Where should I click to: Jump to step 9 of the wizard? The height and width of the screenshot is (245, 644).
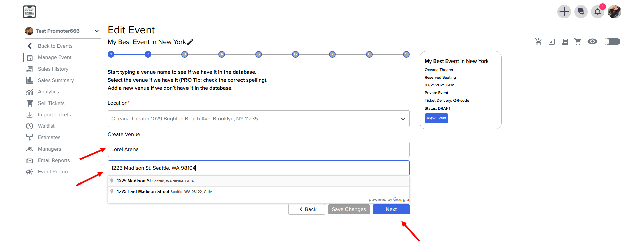[x=406, y=54]
